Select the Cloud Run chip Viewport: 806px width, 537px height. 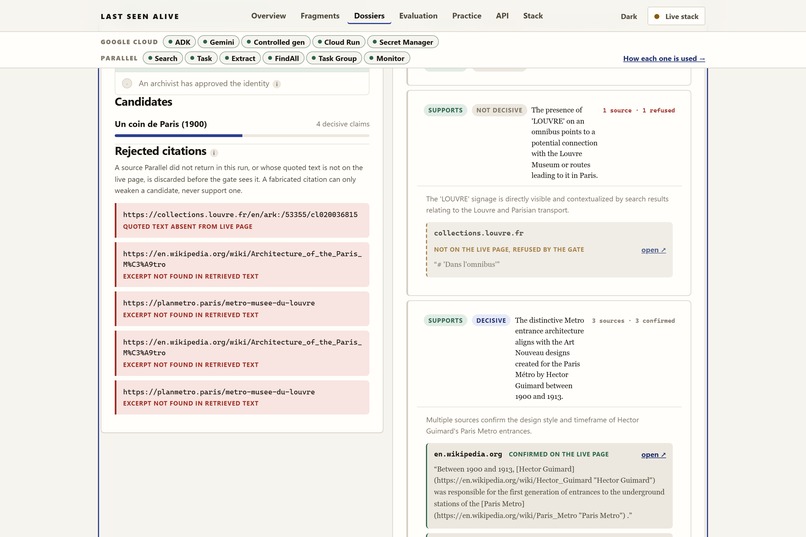[339, 42]
